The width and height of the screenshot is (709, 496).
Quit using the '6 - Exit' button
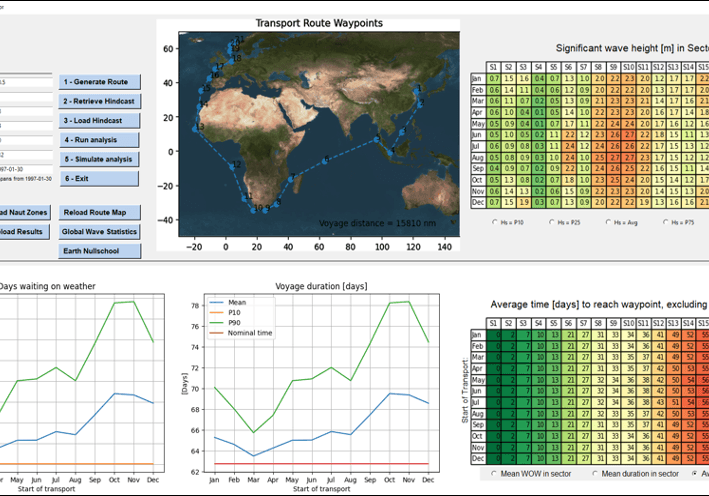99,179
